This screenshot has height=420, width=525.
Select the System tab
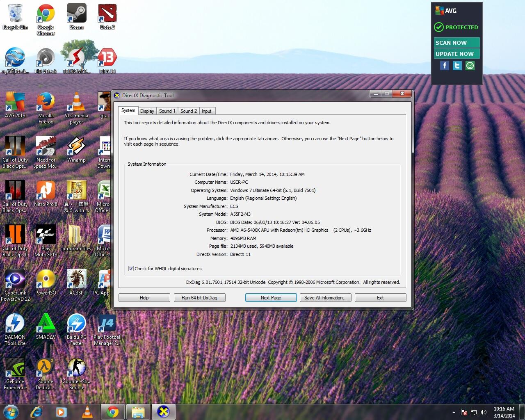tap(128, 110)
